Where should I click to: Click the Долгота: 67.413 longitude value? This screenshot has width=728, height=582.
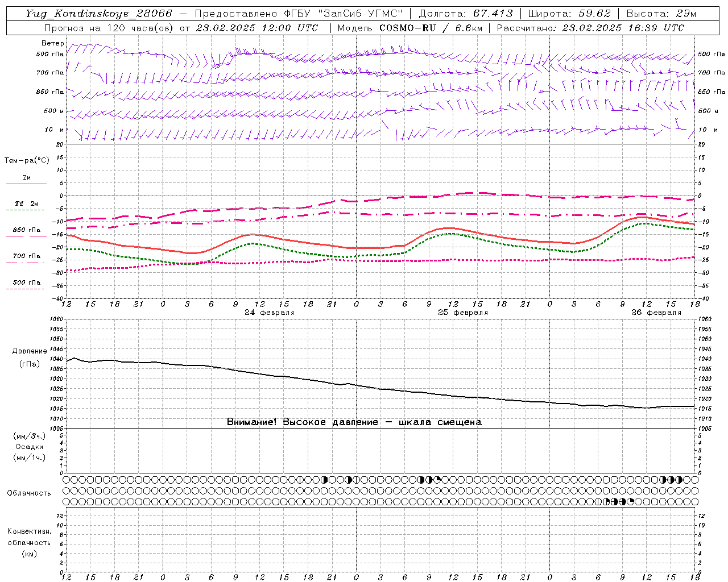[465, 13]
